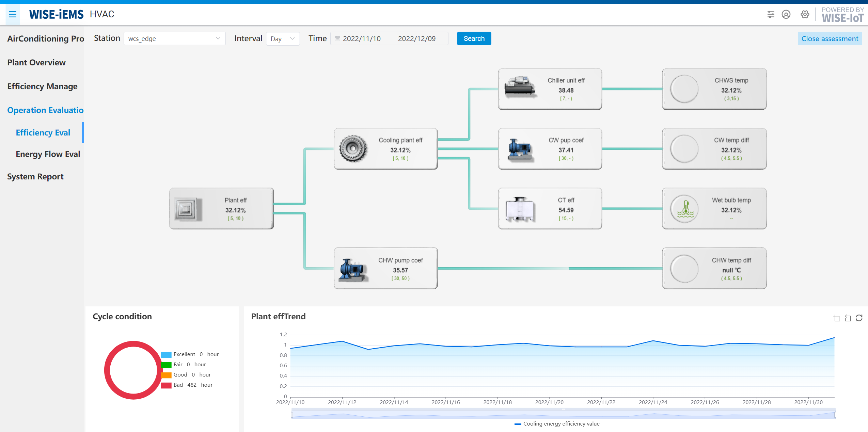Toggle the Cooling energy efficiency value legend
868x432 pixels.
[557, 424]
